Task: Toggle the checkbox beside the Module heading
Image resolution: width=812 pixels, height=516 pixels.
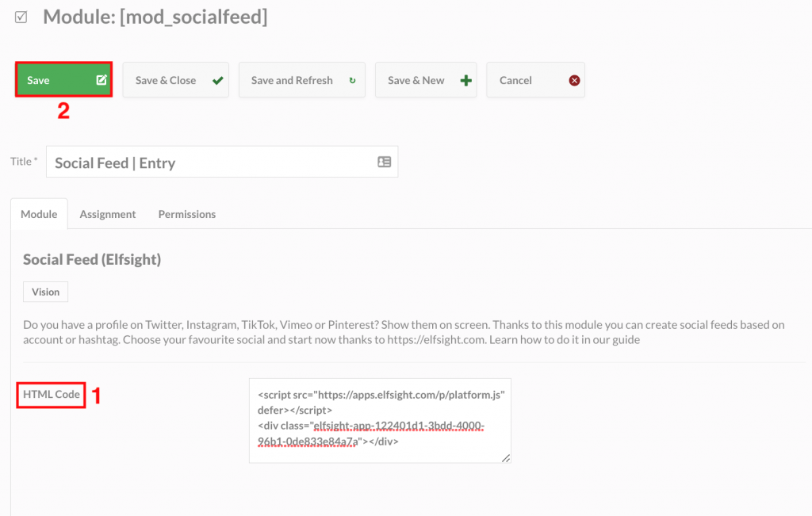Action: 21,17
